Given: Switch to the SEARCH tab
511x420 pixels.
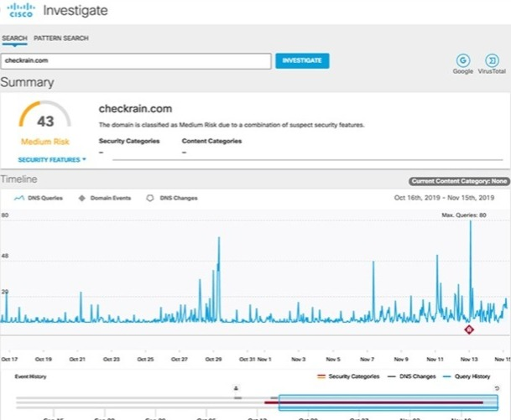Looking at the screenshot, I should tap(14, 38).
